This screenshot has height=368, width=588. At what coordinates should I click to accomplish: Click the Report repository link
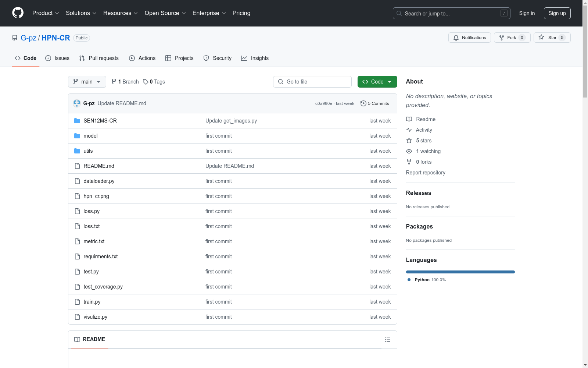tap(425, 173)
